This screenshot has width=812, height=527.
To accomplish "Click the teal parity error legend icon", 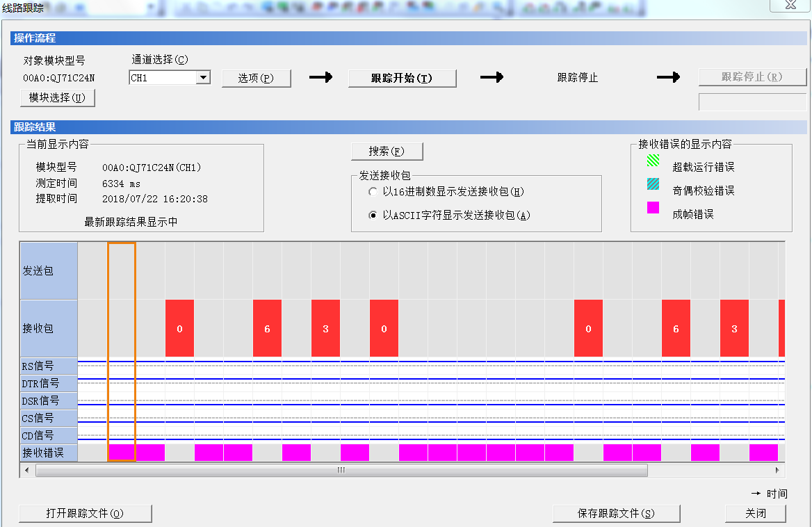I will pyautogui.click(x=653, y=184).
